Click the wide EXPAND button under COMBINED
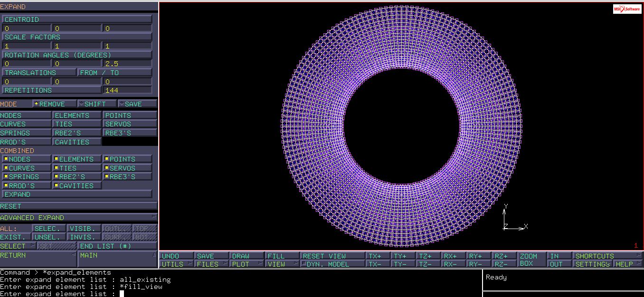 [77, 194]
